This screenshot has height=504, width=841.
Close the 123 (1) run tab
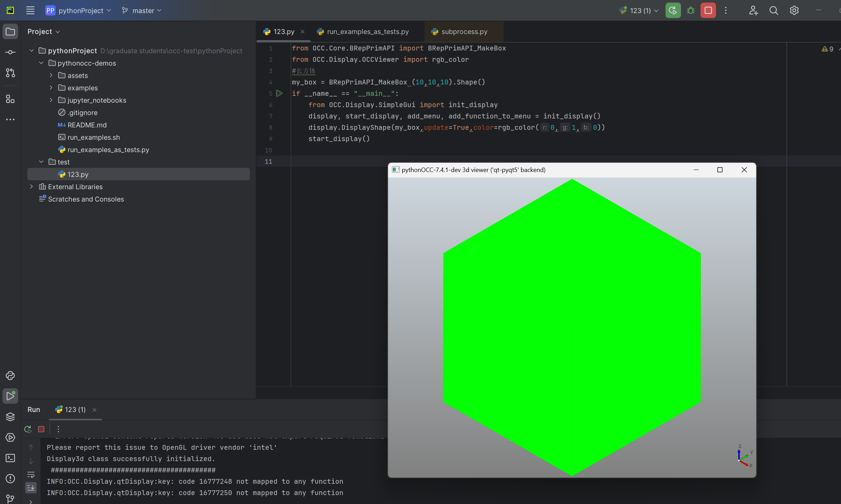click(x=94, y=410)
